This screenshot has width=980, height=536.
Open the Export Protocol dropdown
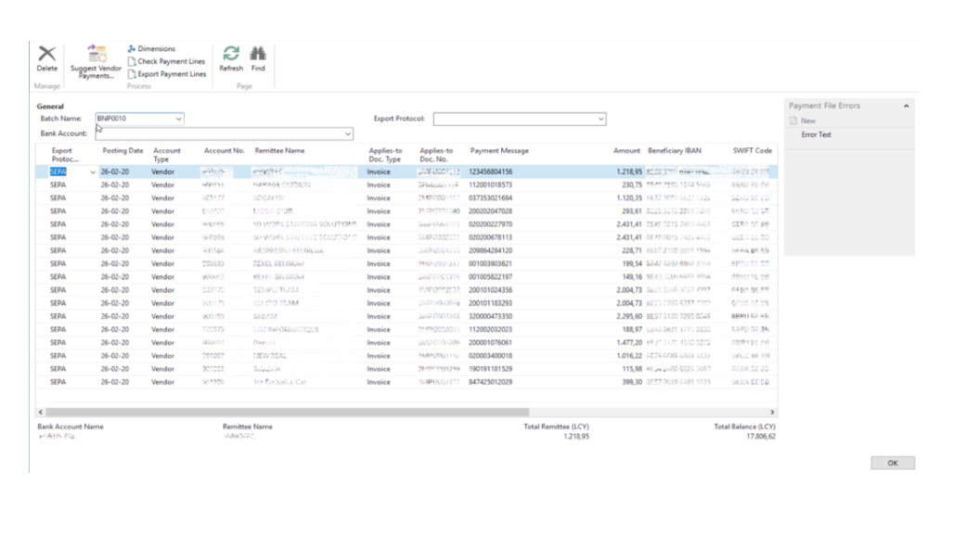coord(600,119)
